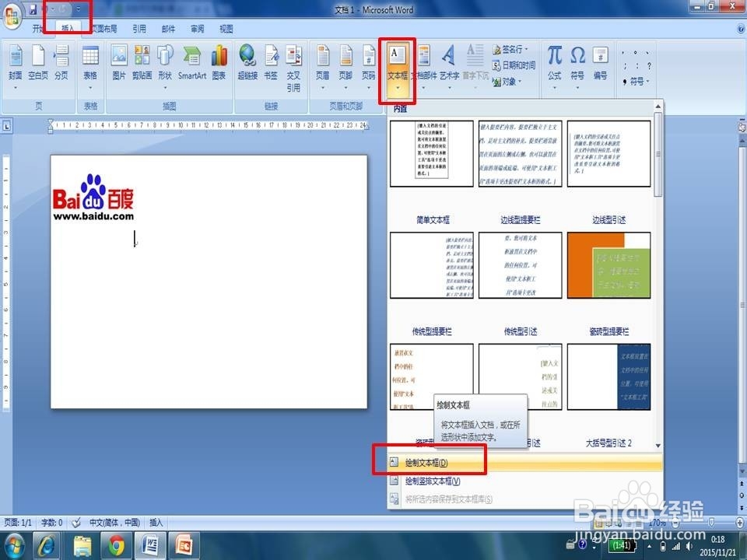Click the ruler tab selector button
The height and width of the screenshot is (560, 747).
[7, 126]
